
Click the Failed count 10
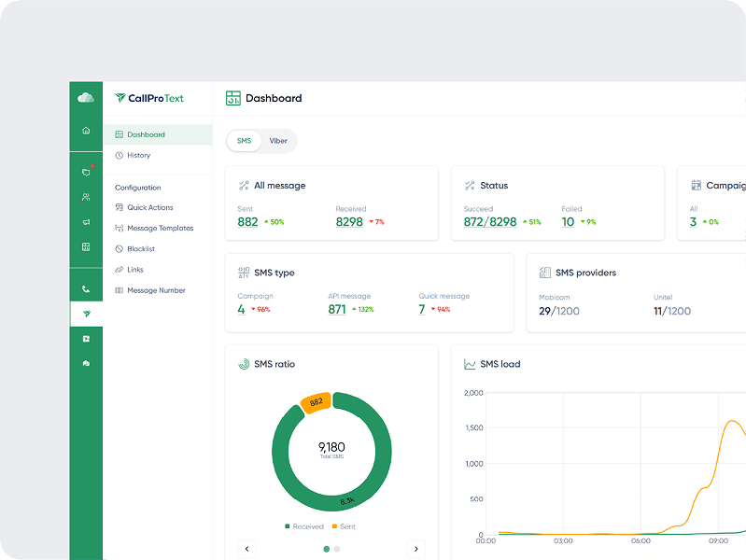(x=568, y=222)
